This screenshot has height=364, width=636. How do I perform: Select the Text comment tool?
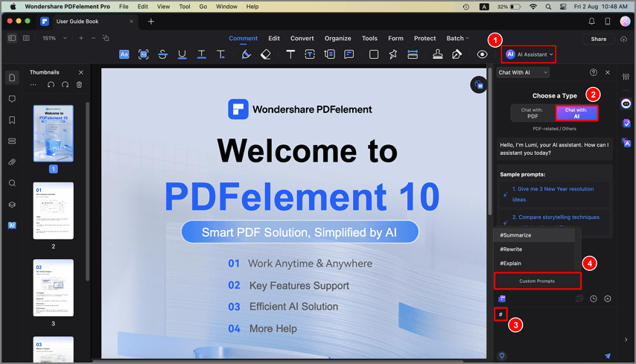pyautogui.click(x=290, y=54)
